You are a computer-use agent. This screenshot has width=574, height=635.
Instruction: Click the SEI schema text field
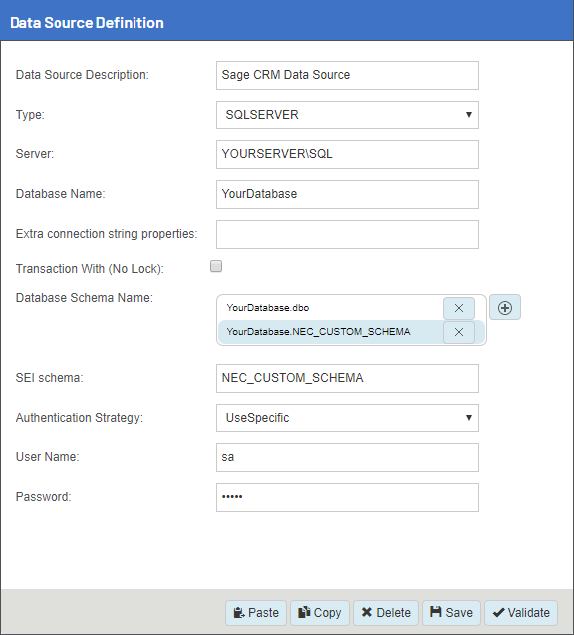[347, 379]
